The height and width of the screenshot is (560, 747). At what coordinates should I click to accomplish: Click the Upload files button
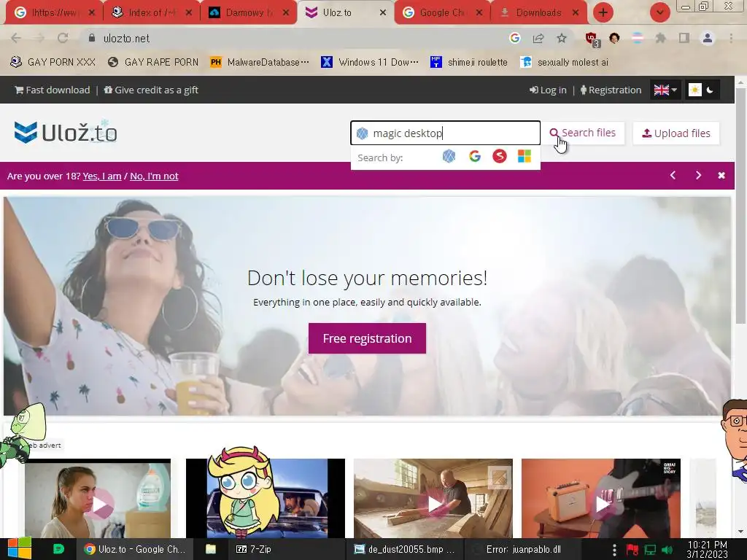(x=676, y=133)
